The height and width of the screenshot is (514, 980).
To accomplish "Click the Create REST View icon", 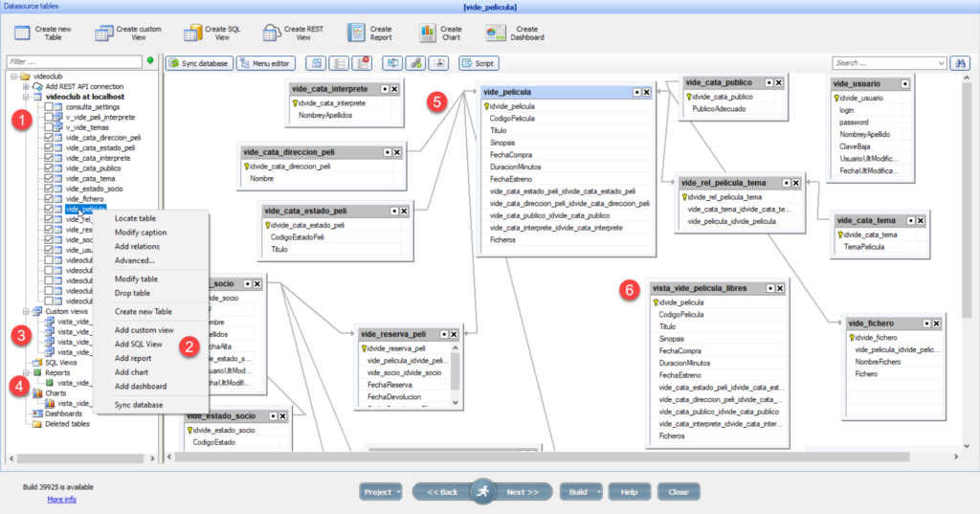I will pos(275,34).
